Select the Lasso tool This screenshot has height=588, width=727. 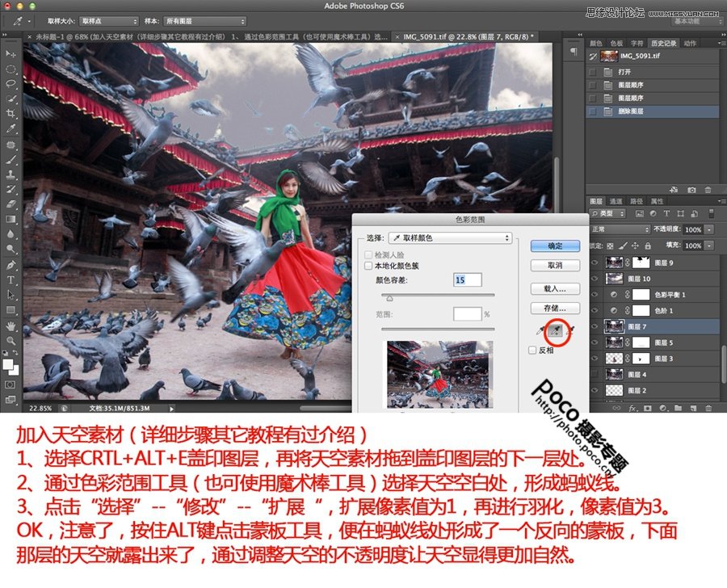pos(11,80)
